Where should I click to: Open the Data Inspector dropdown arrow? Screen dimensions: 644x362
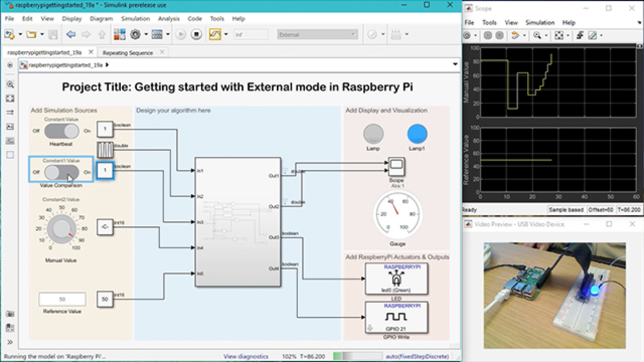pyautogui.click(x=226, y=35)
